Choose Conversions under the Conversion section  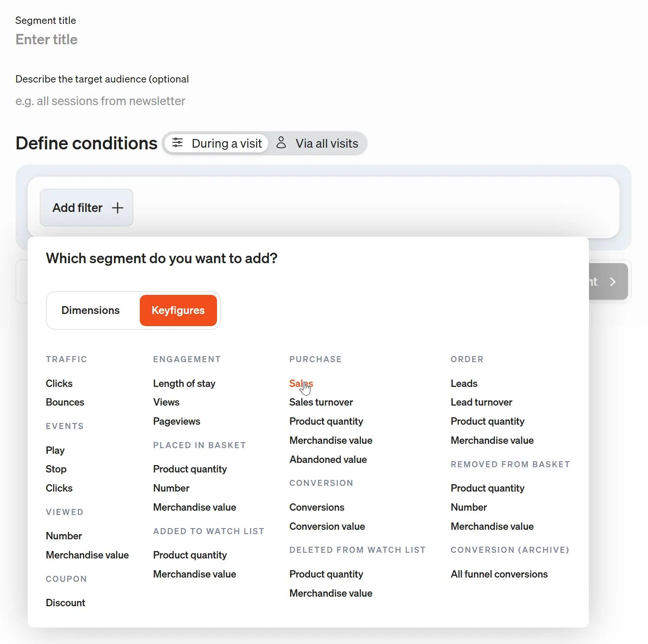click(x=316, y=507)
